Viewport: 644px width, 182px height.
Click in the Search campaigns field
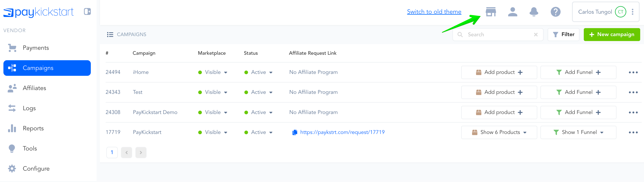(x=498, y=35)
